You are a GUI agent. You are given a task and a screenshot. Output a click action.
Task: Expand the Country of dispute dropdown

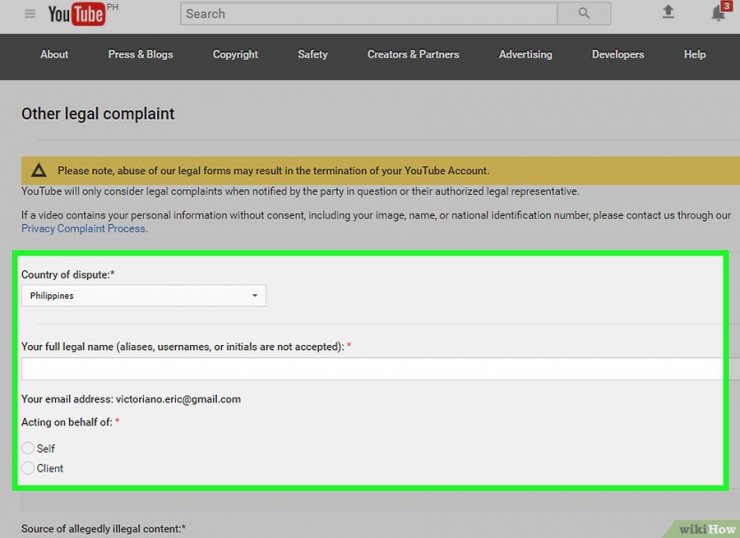click(x=143, y=296)
